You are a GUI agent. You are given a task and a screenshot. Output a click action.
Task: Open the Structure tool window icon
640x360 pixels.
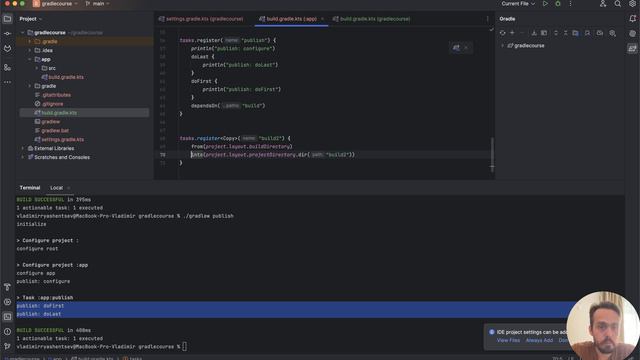7,67
